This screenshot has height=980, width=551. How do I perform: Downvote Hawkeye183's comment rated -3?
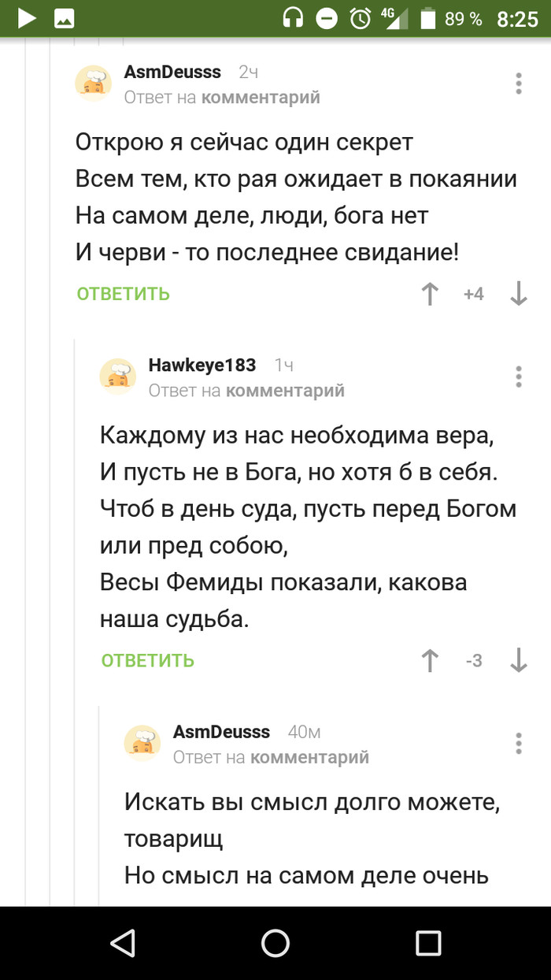tap(518, 660)
